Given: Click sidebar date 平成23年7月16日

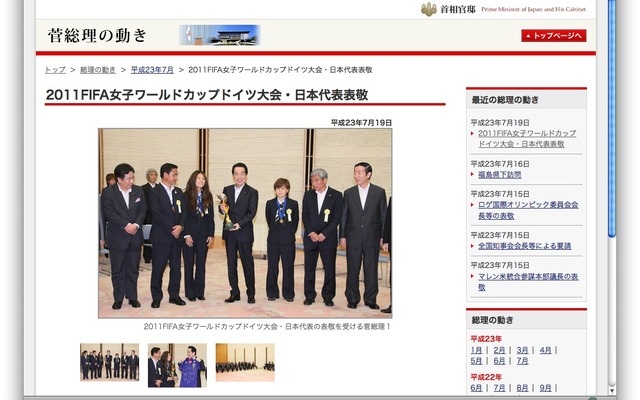Looking at the screenshot, I should pyautogui.click(x=500, y=164).
